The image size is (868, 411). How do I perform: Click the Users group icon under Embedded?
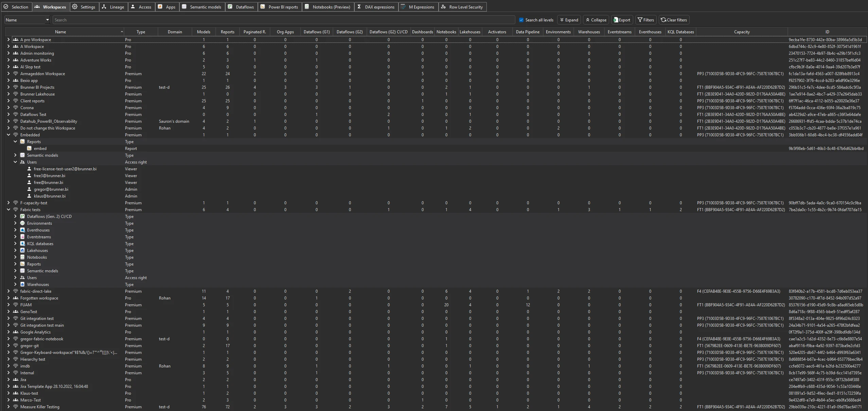tap(22, 162)
